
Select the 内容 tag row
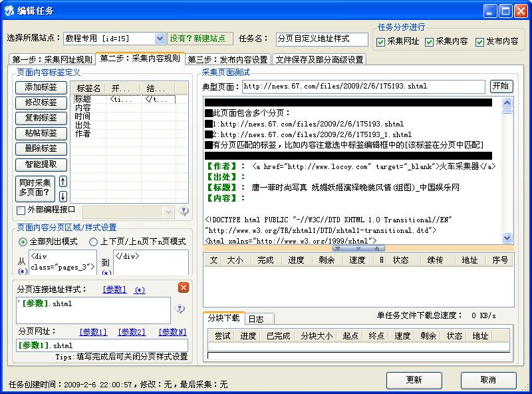(124, 108)
